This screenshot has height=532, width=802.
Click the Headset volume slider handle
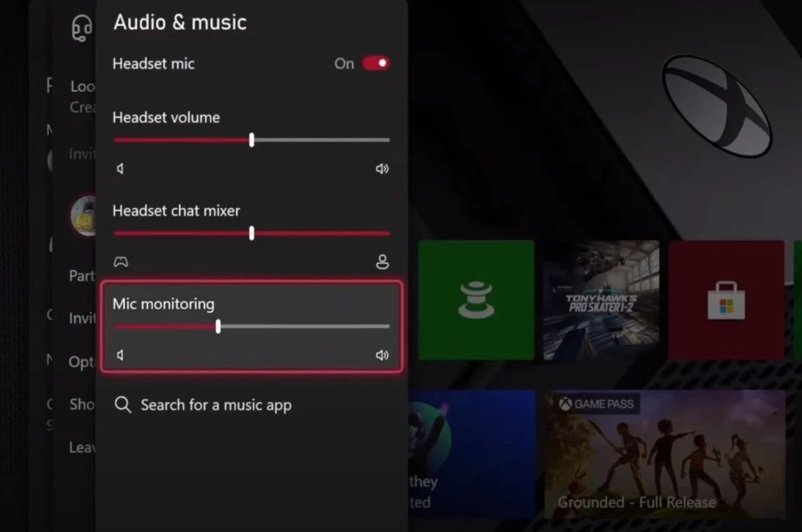point(251,139)
